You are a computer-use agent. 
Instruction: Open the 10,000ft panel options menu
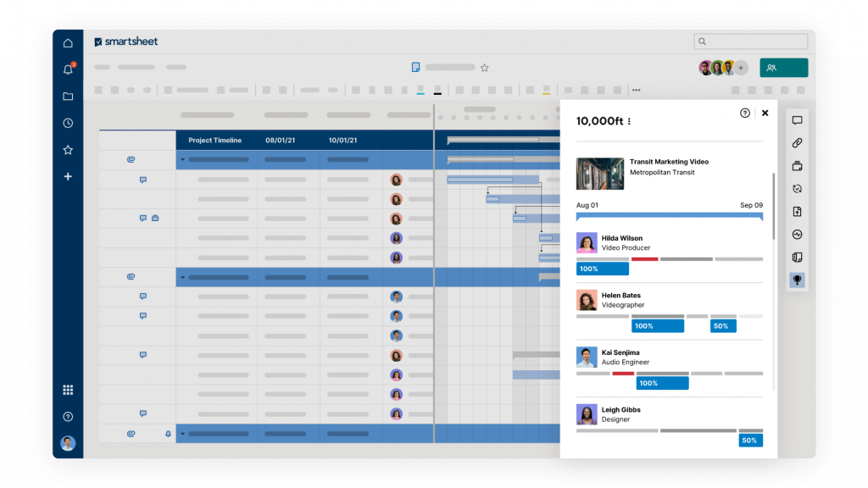coord(630,121)
